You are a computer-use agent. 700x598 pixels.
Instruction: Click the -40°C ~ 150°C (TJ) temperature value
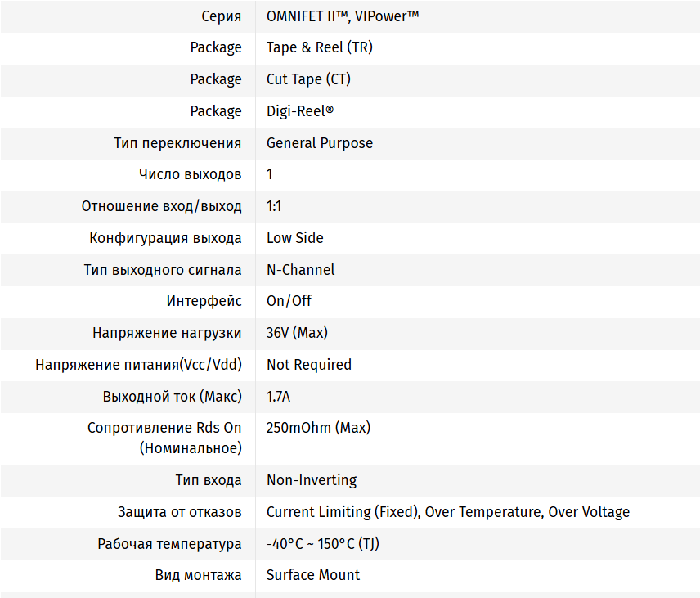point(322,544)
